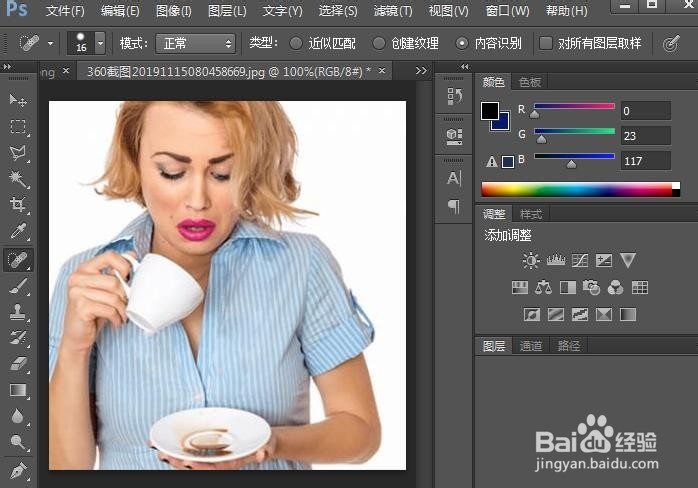
Task: Switch to the 通道 tab
Action: click(531, 346)
